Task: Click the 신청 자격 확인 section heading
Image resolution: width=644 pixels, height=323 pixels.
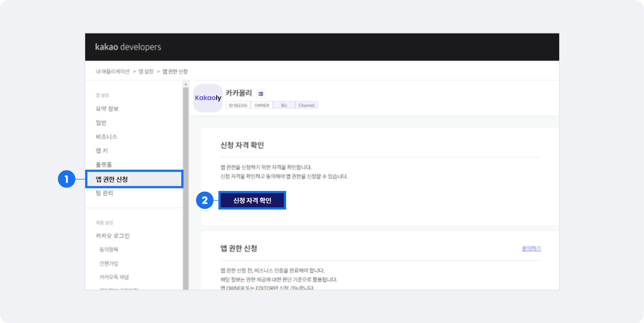Action: pyautogui.click(x=242, y=145)
